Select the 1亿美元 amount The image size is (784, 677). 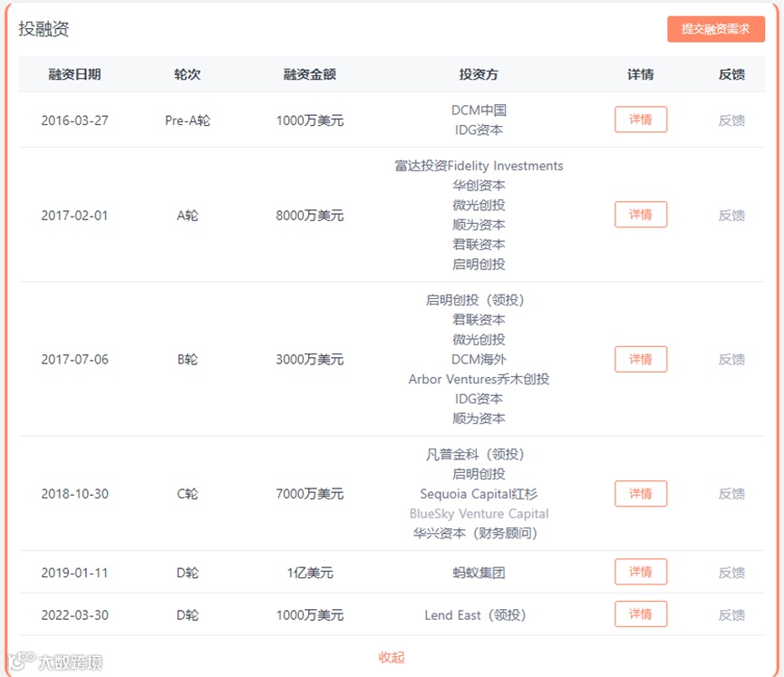[309, 573]
